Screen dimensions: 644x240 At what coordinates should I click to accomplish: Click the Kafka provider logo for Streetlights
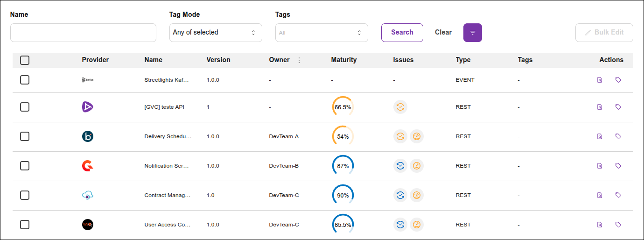click(x=88, y=80)
